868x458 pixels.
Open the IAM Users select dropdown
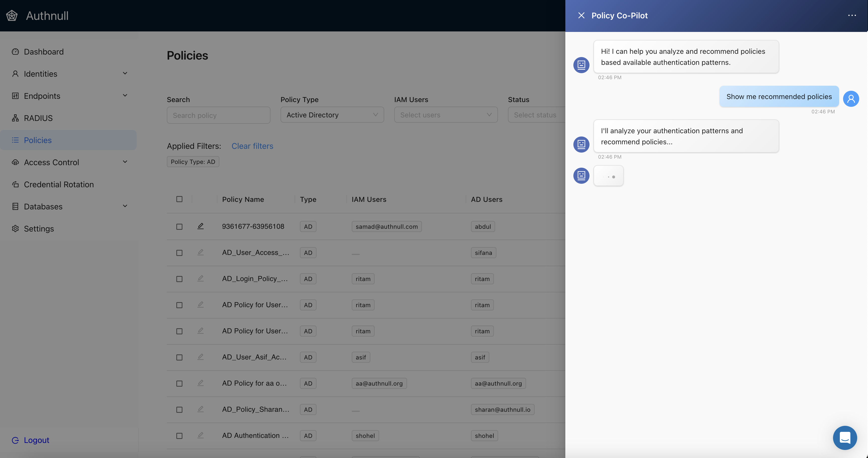point(446,115)
